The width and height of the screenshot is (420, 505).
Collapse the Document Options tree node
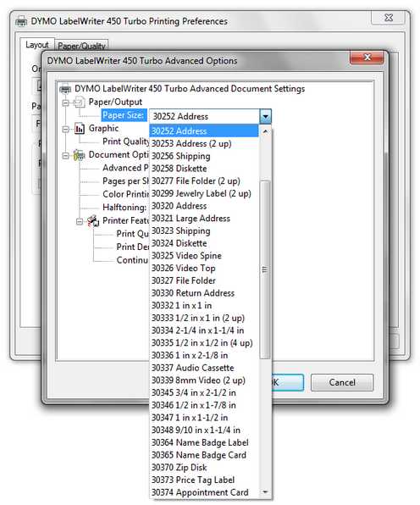click(x=66, y=156)
